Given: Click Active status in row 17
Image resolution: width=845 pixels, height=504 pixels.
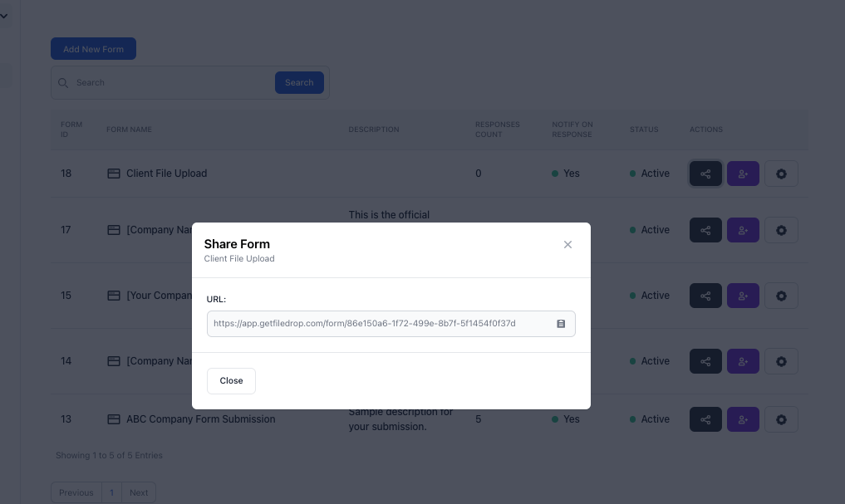Looking at the screenshot, I should click(x=650, y=230).
